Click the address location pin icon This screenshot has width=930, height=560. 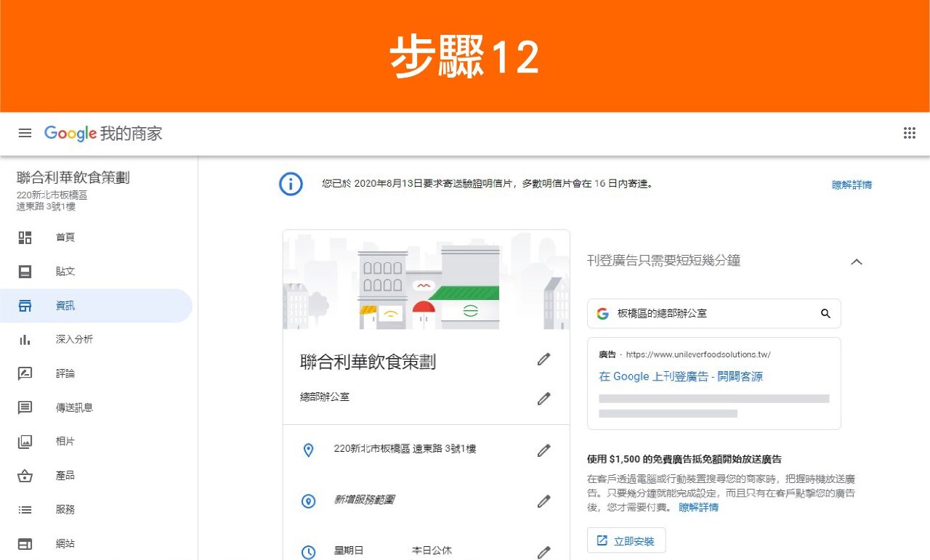pos(308,450)
